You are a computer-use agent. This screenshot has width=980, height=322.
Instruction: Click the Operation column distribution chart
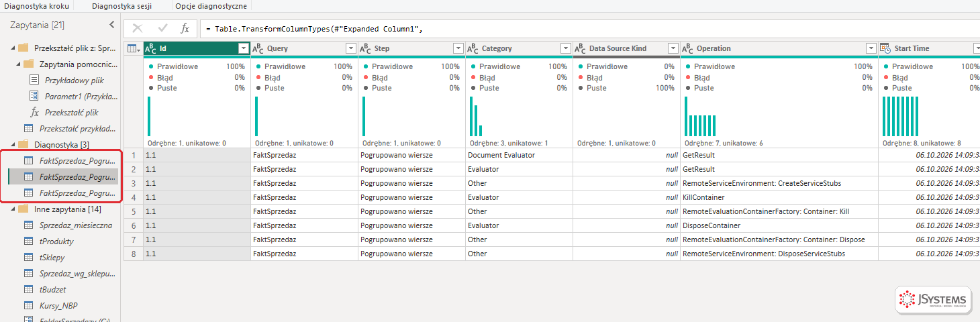[701, 116]
